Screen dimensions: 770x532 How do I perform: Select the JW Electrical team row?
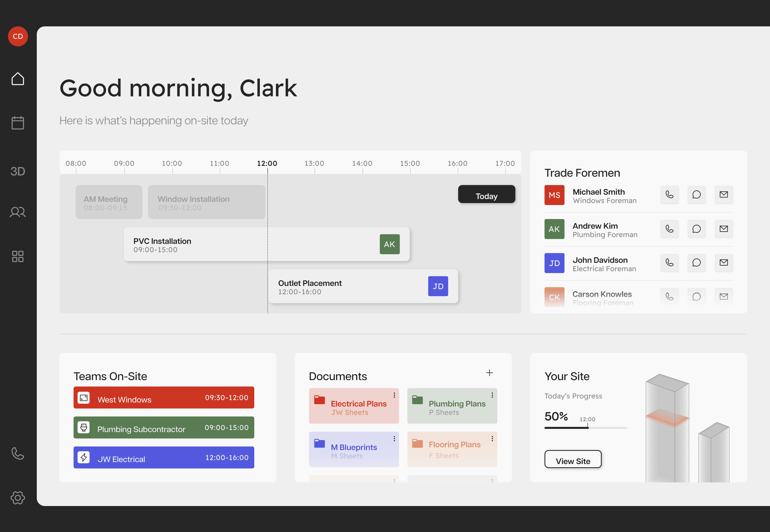pyautogui.click(x=164, y=458)
